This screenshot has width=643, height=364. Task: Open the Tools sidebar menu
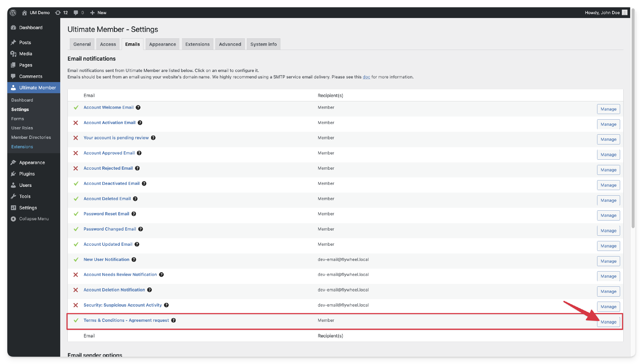[25, 196]
